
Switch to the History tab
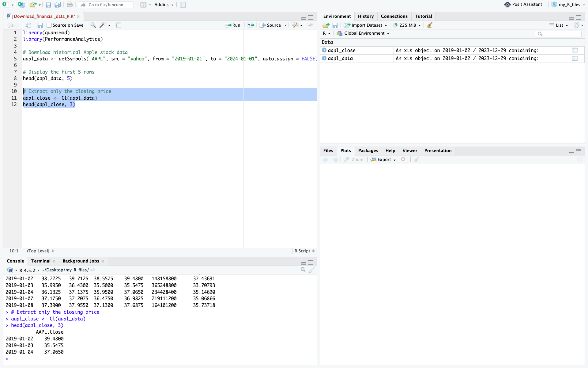pos(366,16)
